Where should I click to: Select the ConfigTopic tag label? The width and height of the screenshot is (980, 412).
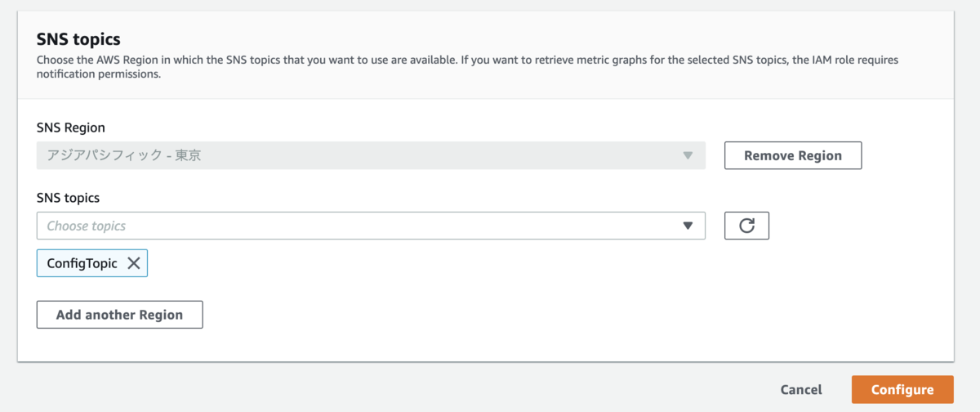pos(82,263)
